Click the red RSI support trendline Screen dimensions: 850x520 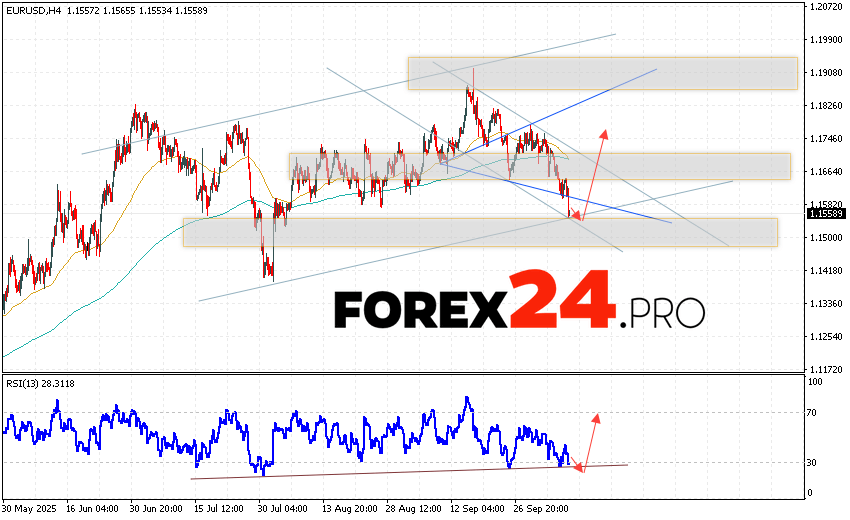coord(400,471)
